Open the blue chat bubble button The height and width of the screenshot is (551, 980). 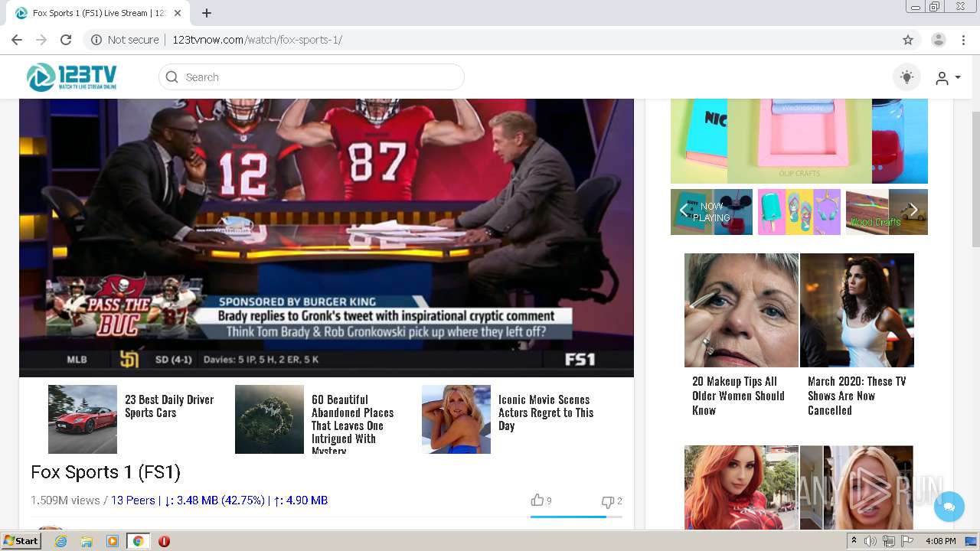pyautogui.click(x=949, y=507)
